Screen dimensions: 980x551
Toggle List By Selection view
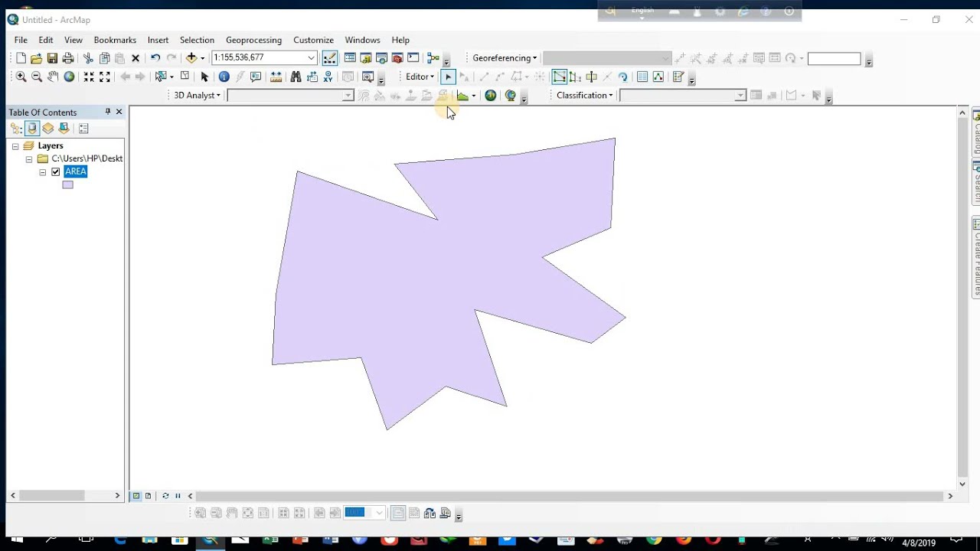click(64, 129)
